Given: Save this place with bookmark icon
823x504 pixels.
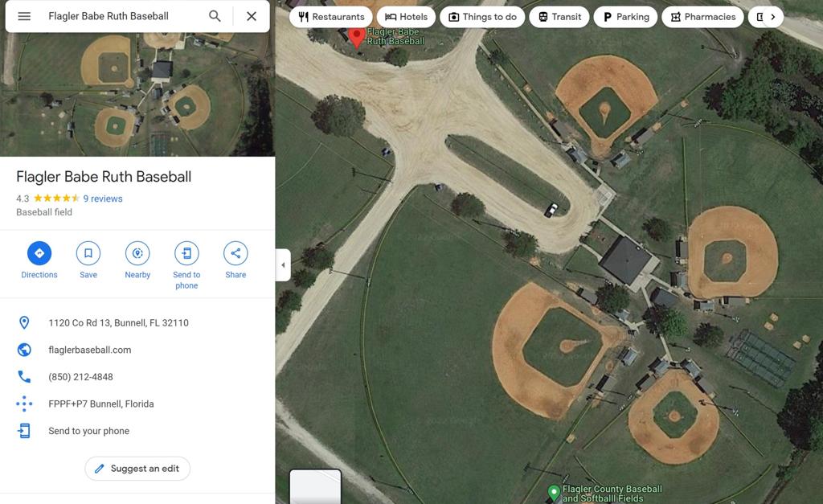Looking at the screenshot, I should coord(88,253).
